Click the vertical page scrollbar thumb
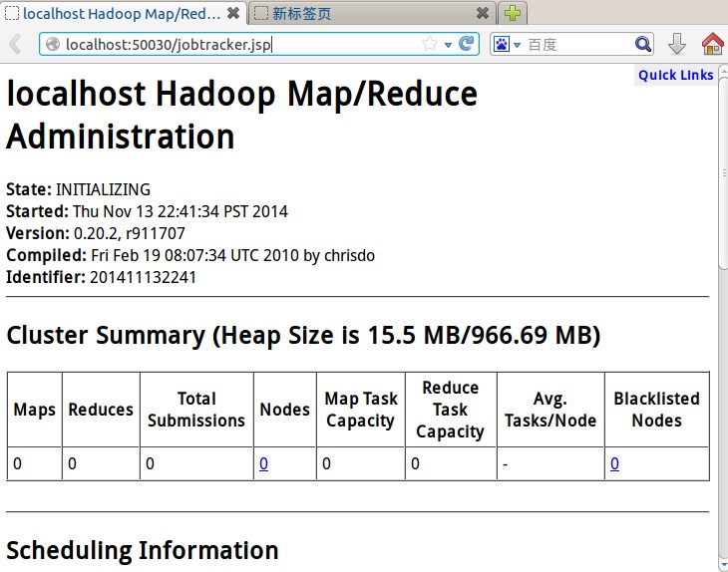 click(x=723, y=172)
